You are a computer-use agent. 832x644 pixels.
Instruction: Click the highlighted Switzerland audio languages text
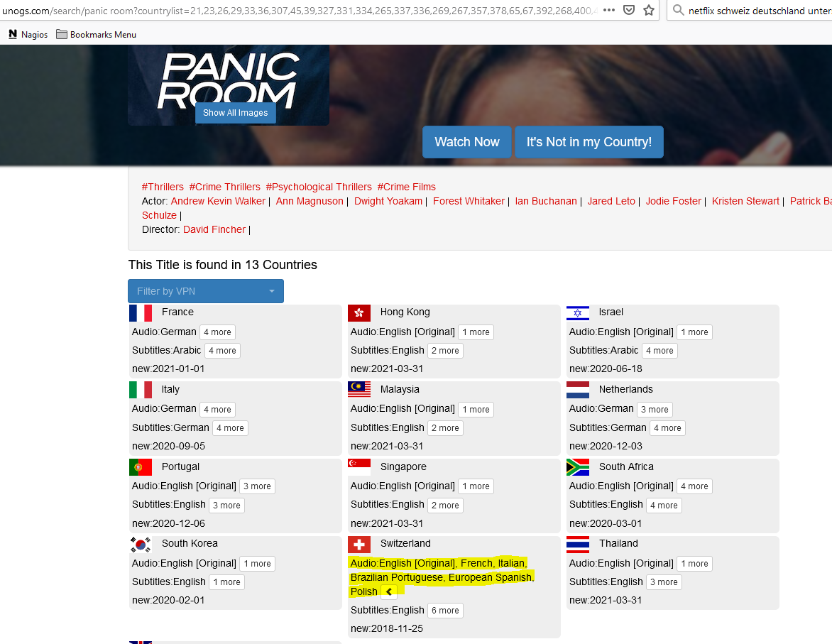[441, 578]
